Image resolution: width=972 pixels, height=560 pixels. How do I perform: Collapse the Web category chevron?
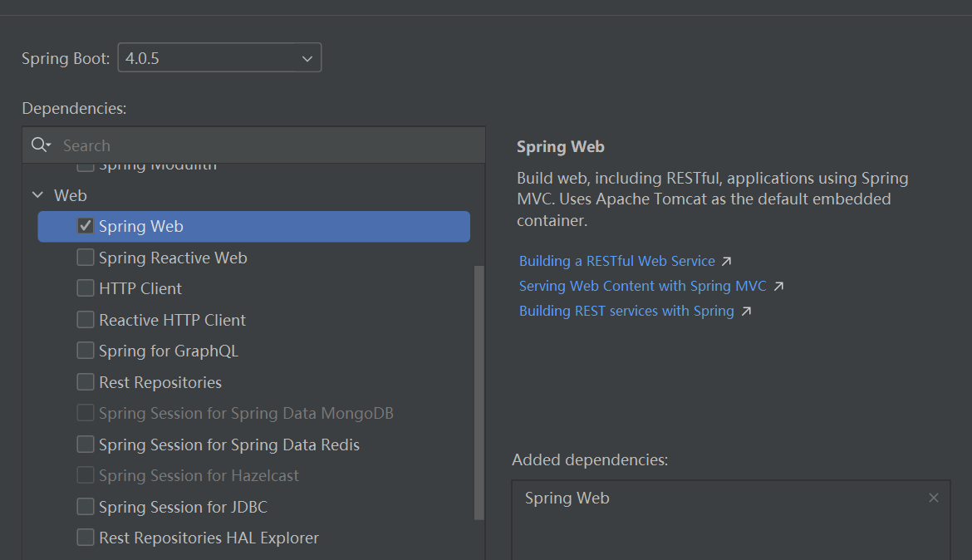click(x=37, y=195)
